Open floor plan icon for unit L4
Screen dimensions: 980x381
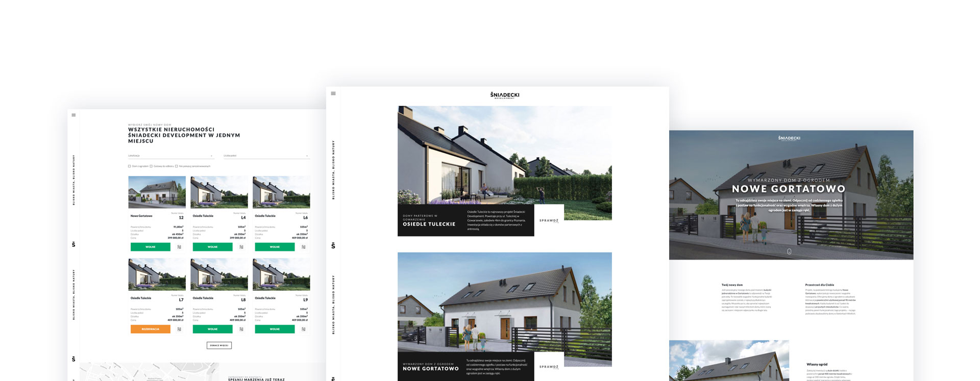(241, 247)
